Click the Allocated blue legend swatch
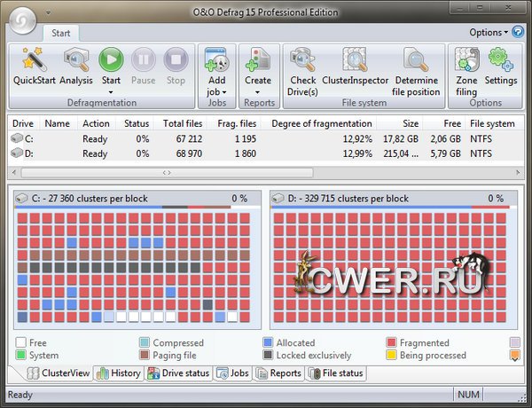532x408 pixels. [268, 342]
